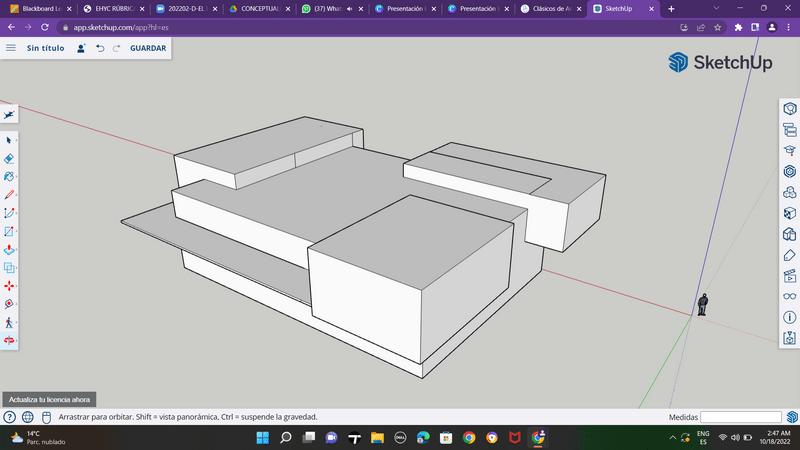Viewport: 800px width, 450px height.
Task: Switch to the CONCEPTUAL browser tab
Action: [260, 9]
